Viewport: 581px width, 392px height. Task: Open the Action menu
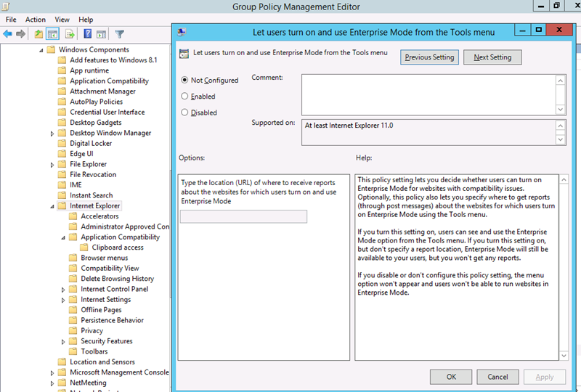[35, 20]
